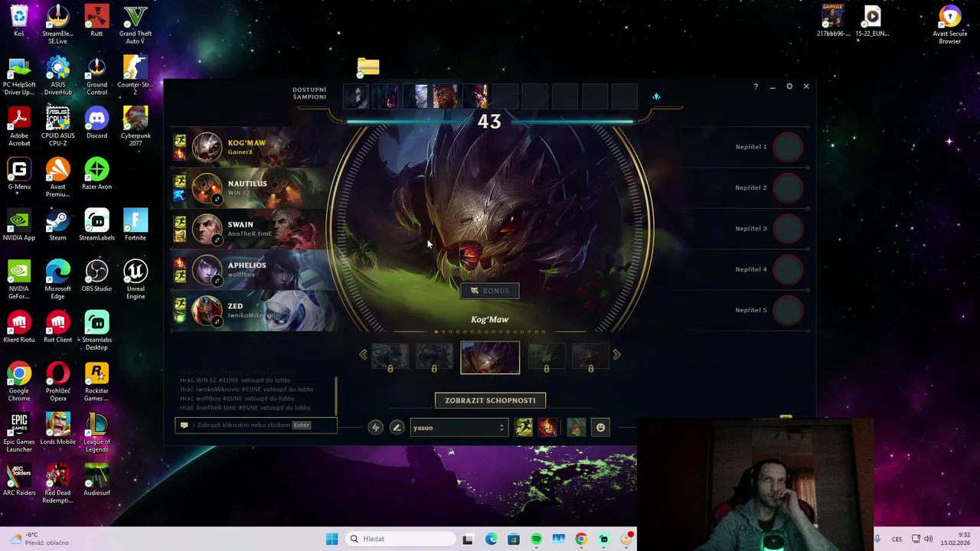The image size is (980, 551).
Task: Open the Unreal Engine desktop shortcut
Action: pyautogui.click(x=136, y=280)
